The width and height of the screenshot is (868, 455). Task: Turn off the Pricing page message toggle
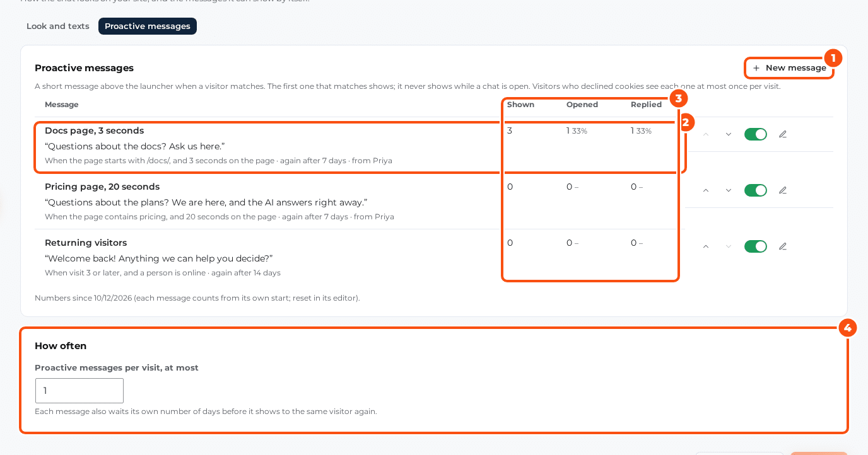coord(756,190)
